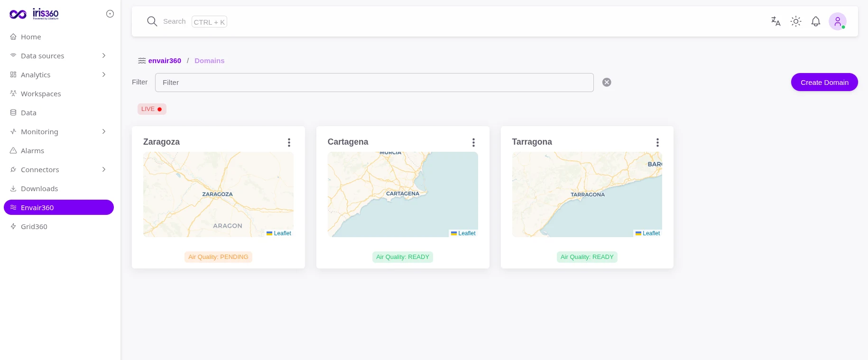Expand the Connectors submenu chevron
The image size is (868, 360).
[104, 169]
